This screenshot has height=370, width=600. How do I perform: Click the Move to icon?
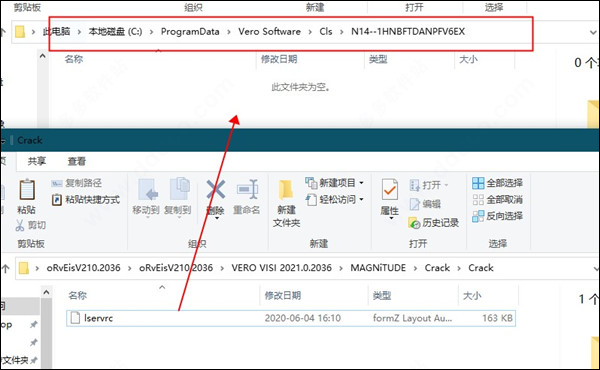pyautogui.click(x=148, y=189)
